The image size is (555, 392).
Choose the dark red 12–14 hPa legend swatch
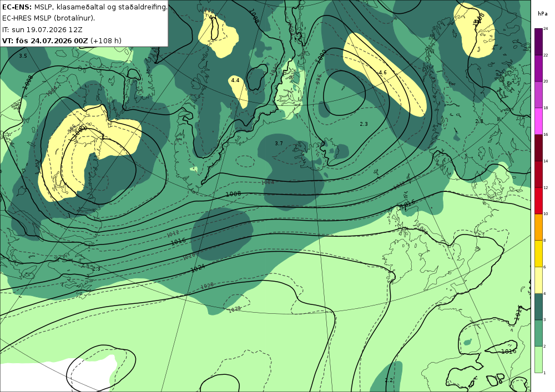539,174
